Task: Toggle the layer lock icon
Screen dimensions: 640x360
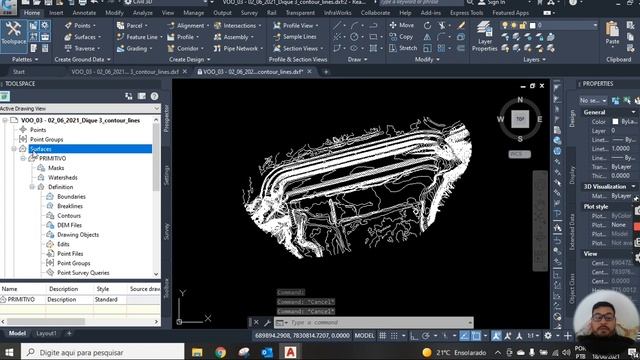Action: pos(522,25)
